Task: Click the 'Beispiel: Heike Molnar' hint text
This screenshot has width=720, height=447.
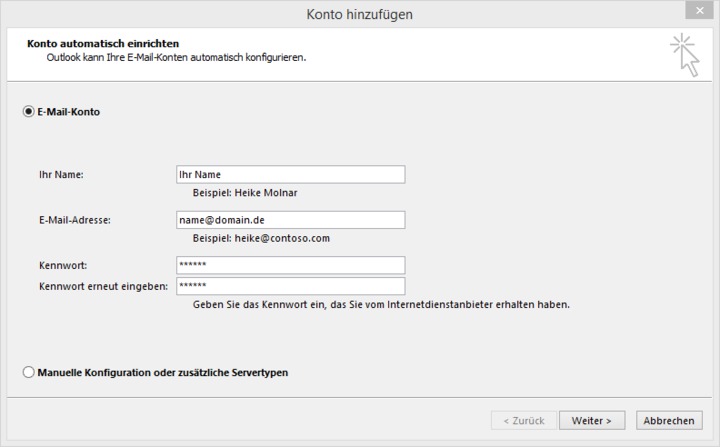Action: 245,193
